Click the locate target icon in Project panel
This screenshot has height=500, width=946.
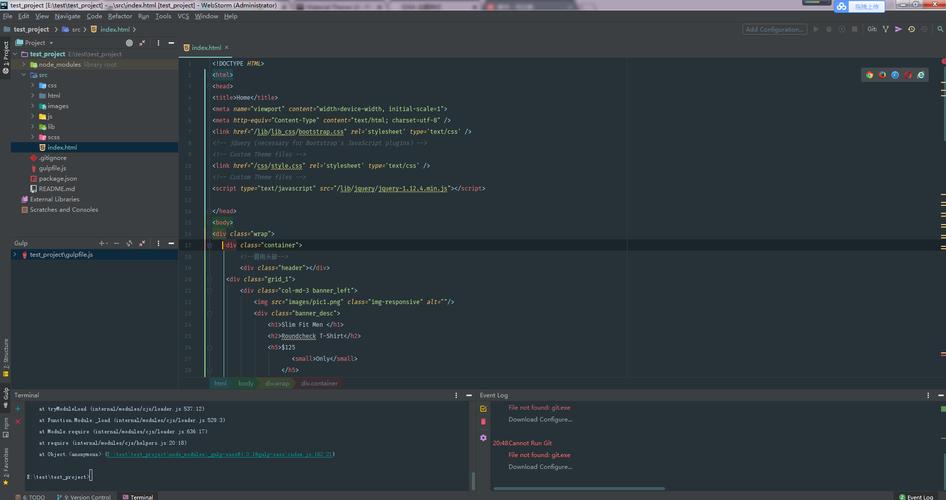[129, 43]
